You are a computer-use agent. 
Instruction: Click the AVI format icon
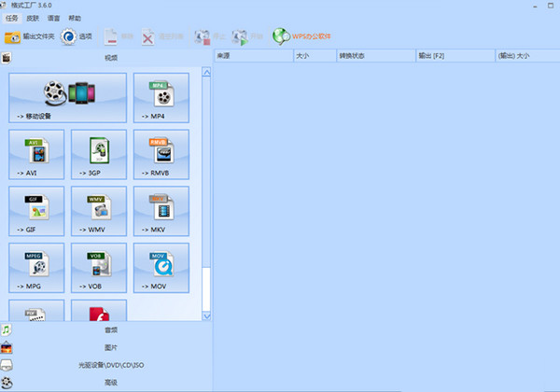[x=36, y=154]
